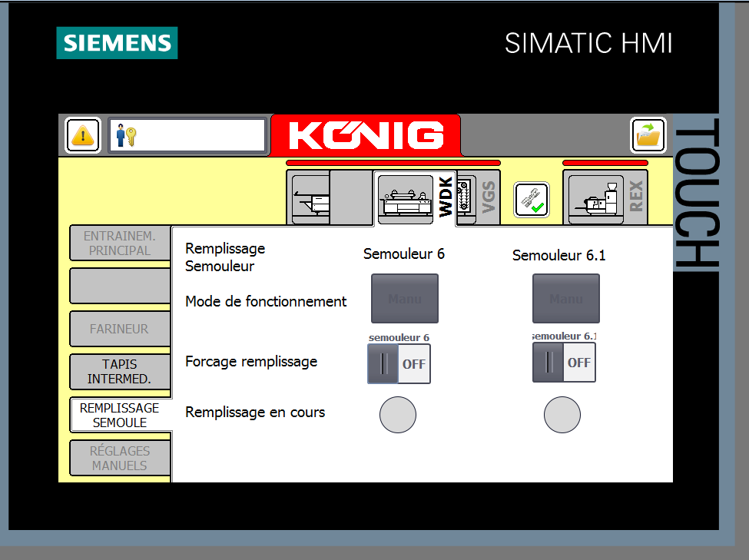Select the REX machine icon

595,200
